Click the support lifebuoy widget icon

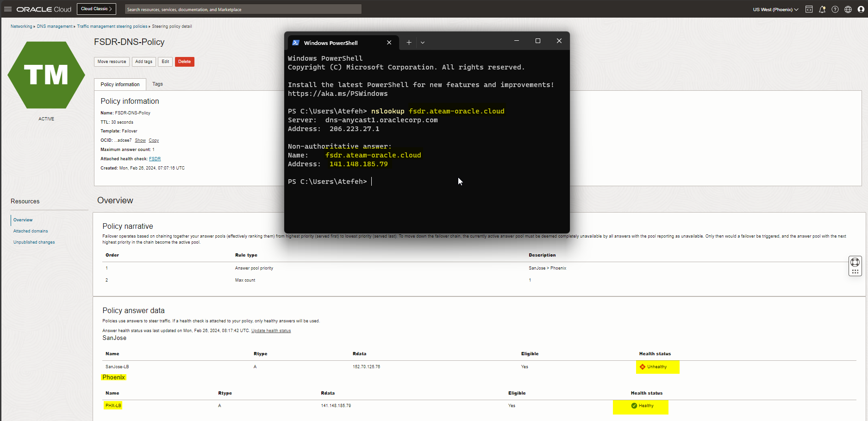855,262
